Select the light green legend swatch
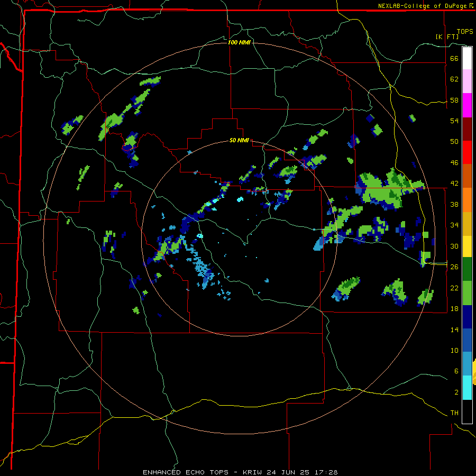 coord(467,293)
